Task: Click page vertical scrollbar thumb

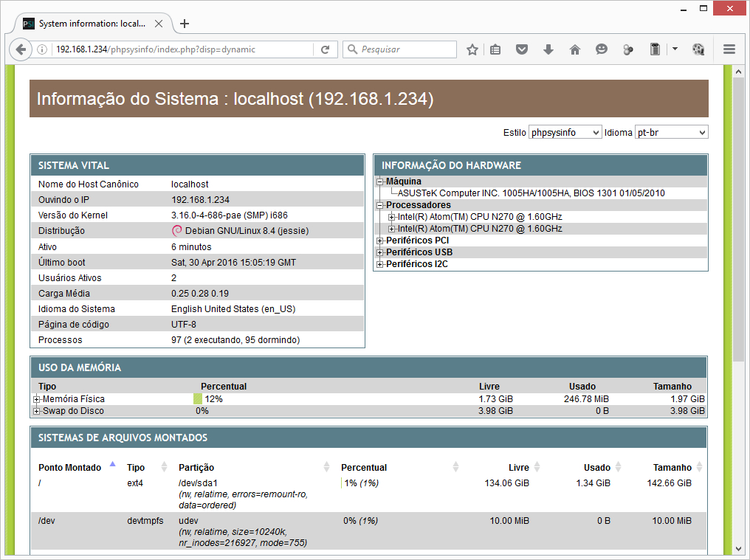Action: coord(738,220)
